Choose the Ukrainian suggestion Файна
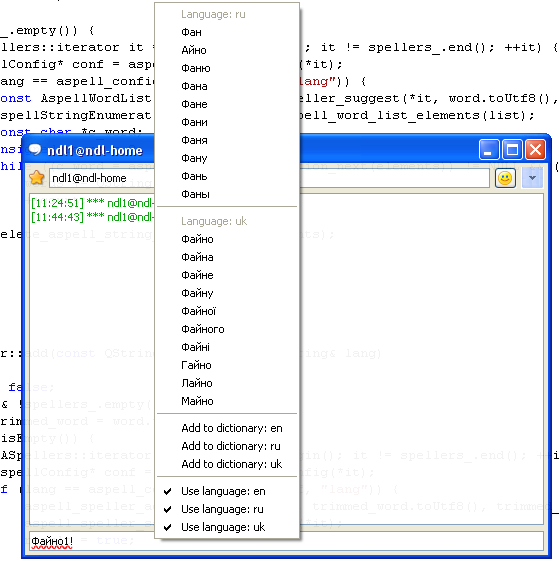This screenshot has height=566, width=559. coord(227,257)
